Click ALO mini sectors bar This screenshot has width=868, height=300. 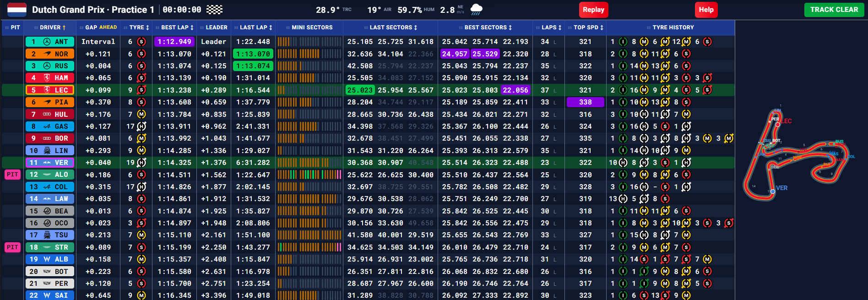[309, 175]
